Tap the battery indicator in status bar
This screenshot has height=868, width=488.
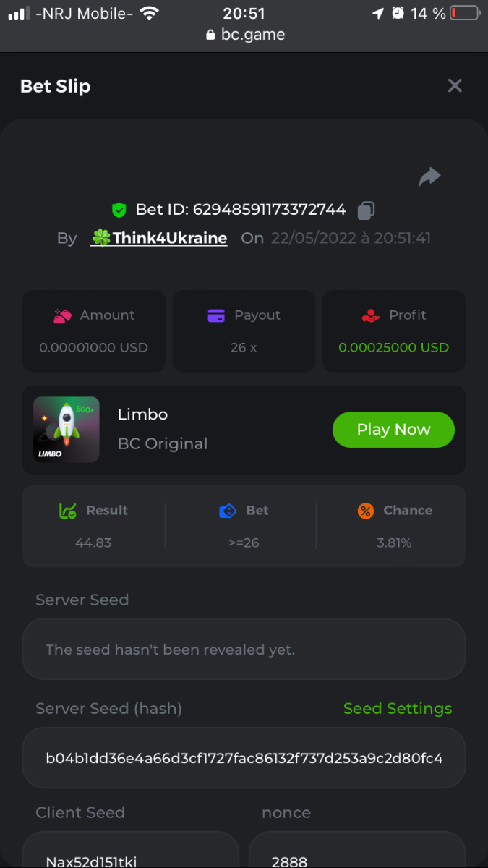(463, 13)
